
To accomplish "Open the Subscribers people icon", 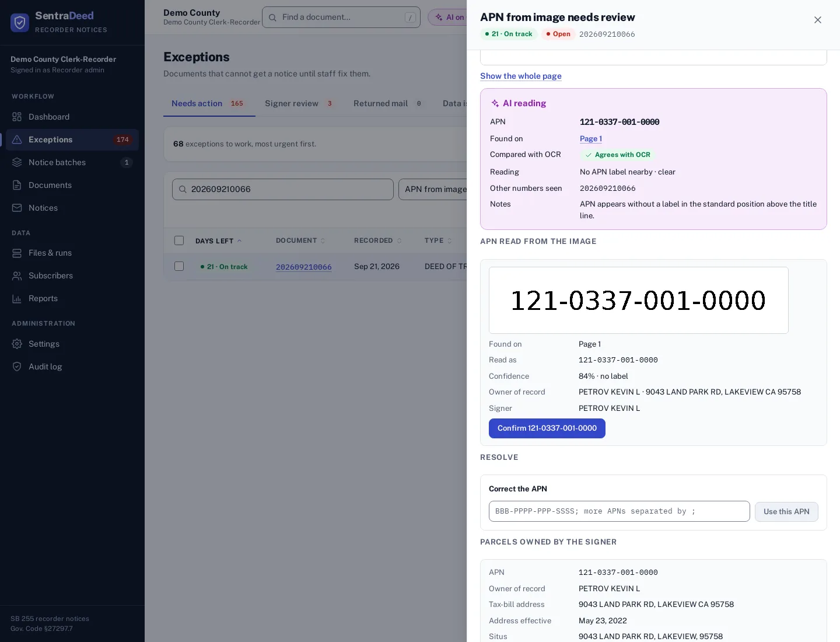I will pos(17,275).
